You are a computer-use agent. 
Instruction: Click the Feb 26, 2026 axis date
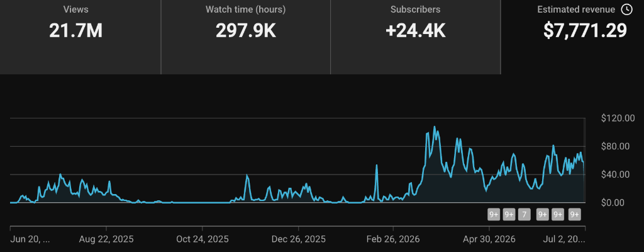coord(394,239)
